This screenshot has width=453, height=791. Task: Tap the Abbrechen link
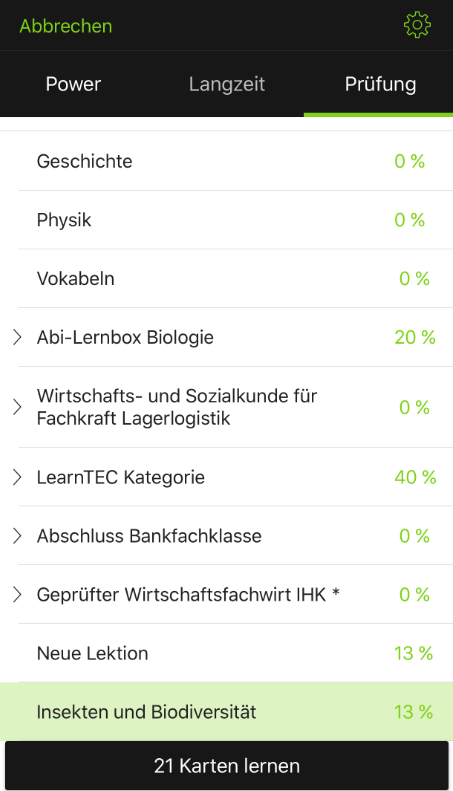coord(66,26)
